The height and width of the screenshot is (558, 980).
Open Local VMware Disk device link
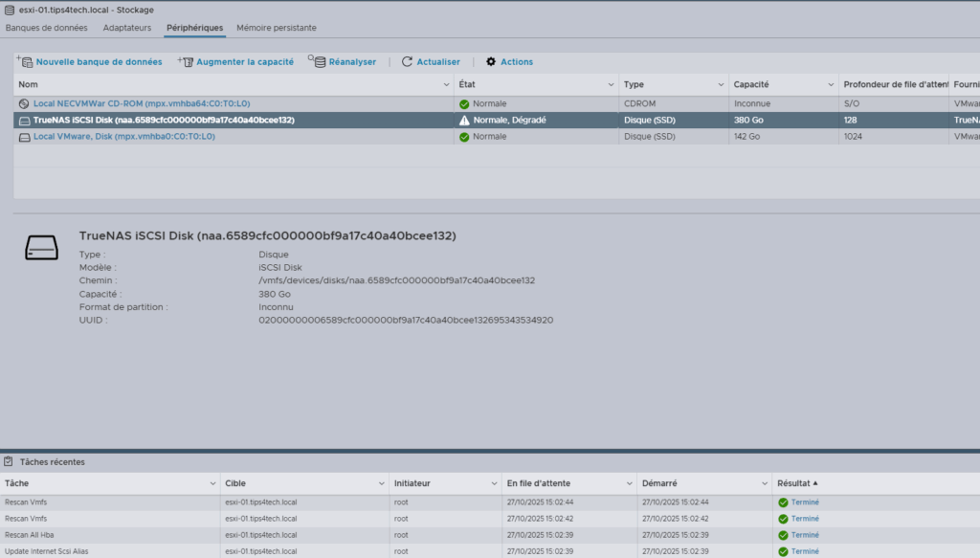pyautogui.click(x=123, y=137)
